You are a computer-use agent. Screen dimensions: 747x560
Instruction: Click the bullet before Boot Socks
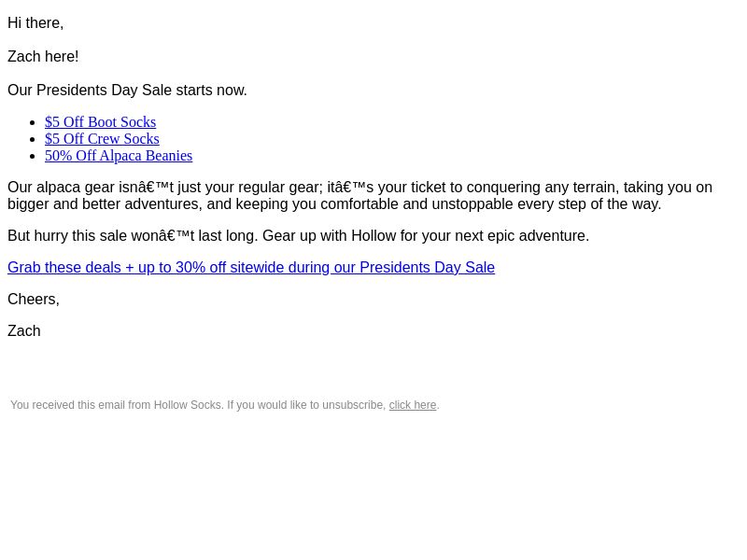[x=33, y=123]
